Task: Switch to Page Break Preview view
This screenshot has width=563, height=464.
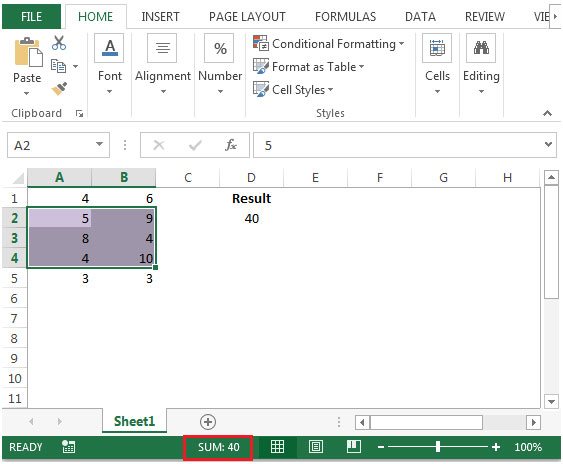Action: click(354, 447)
